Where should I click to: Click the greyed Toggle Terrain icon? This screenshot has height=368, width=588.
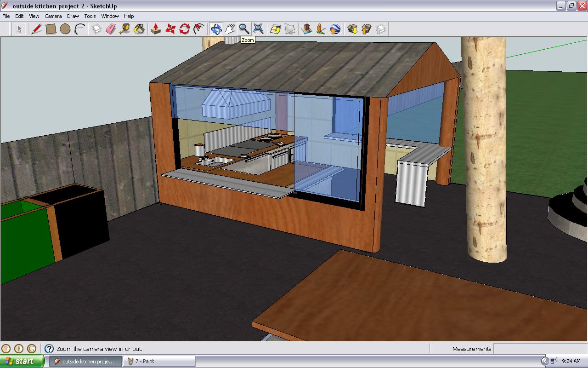(290, 29)
